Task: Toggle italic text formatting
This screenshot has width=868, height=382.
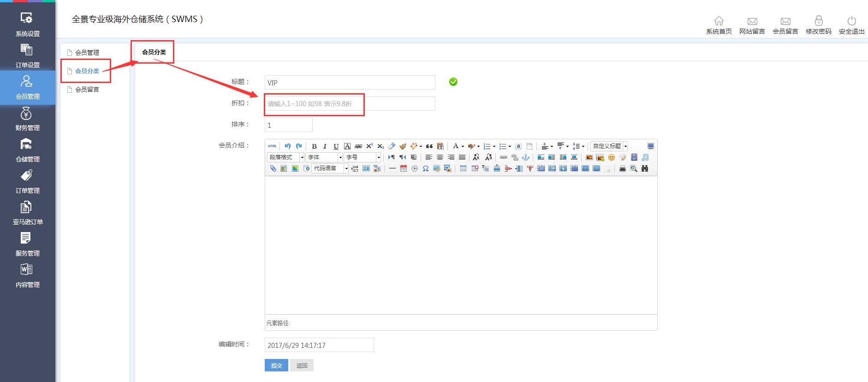Action: (325, 146)
